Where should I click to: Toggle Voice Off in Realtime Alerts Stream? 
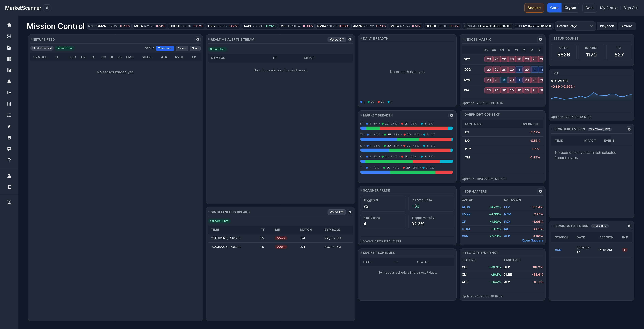tap(336, 40)
